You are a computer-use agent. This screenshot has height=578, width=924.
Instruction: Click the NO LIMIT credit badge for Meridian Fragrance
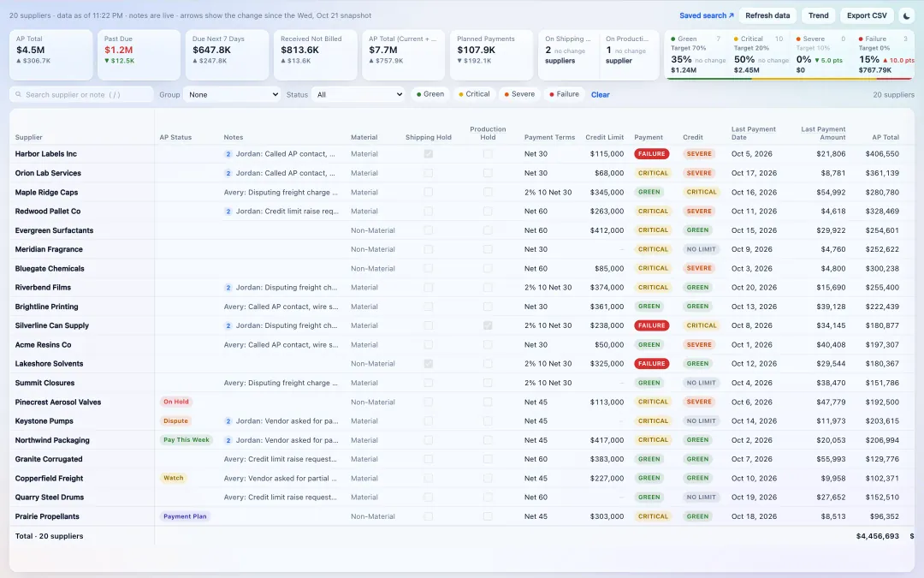tap(701, 249)
